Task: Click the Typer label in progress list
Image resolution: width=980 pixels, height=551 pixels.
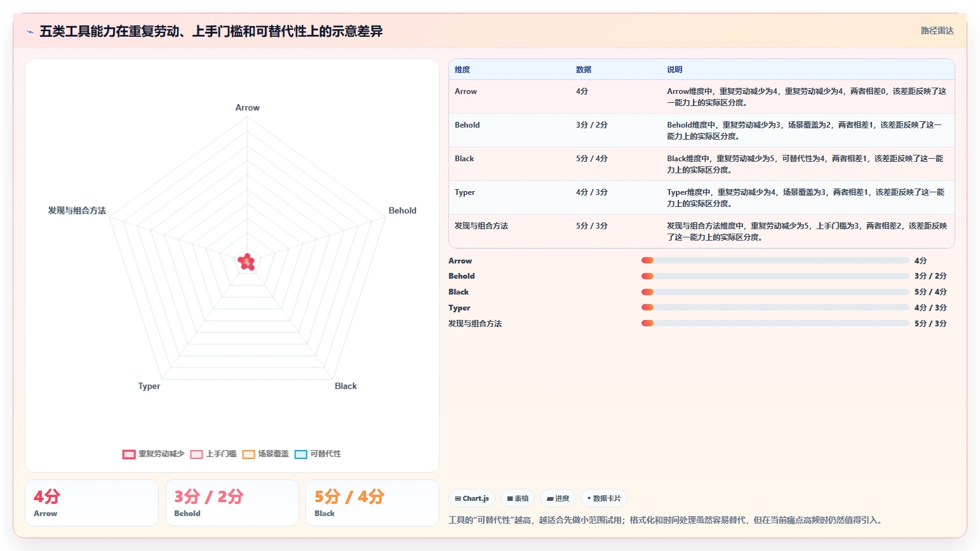Action: [459, 308]
